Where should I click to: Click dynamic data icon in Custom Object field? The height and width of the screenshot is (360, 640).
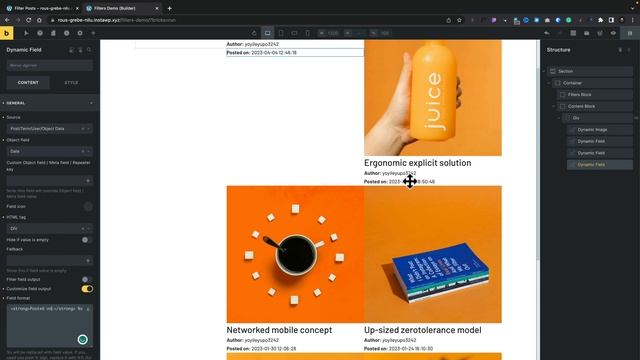coord(88,180)
